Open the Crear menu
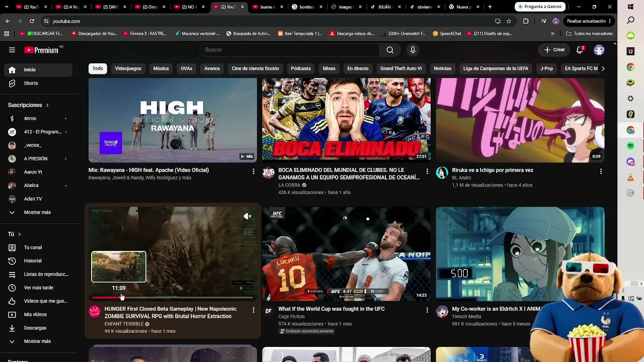The width and height of the screenshot is (644, 362). pos(554,50)
